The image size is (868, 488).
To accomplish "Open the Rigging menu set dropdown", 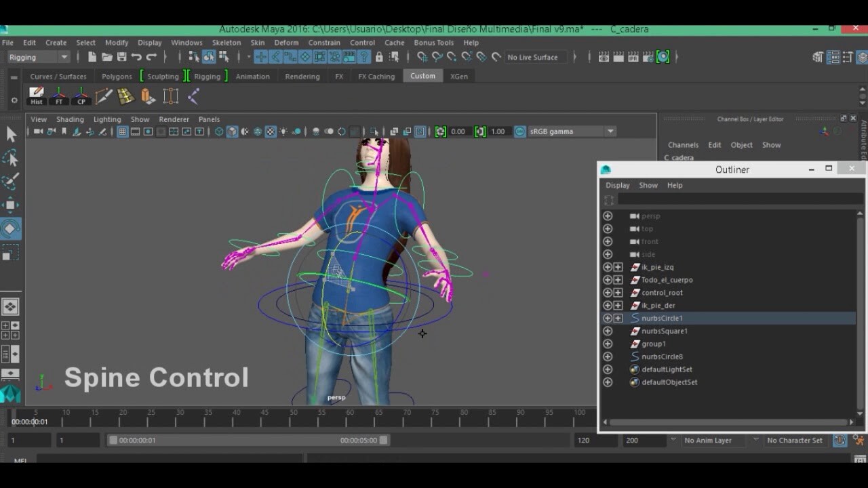I will [x=39, y=57].
